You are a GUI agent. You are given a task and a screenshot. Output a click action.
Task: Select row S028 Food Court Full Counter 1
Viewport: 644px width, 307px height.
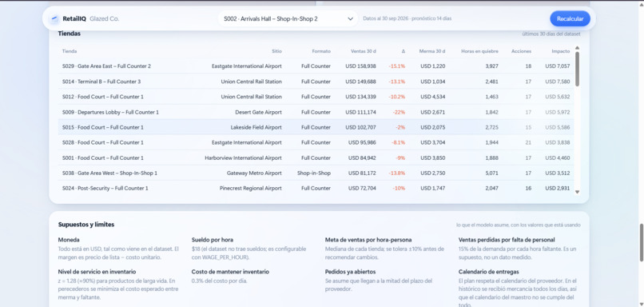(316, 142)
